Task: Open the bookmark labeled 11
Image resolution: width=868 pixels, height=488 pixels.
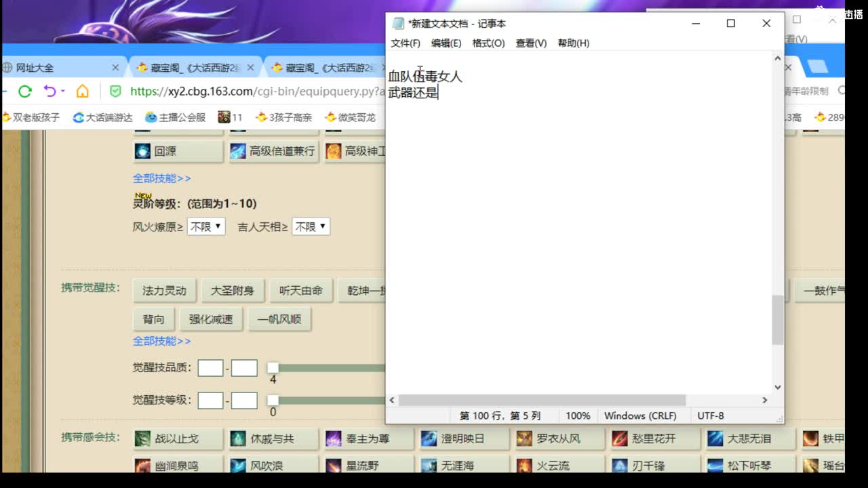Action: tap(231, 117)
